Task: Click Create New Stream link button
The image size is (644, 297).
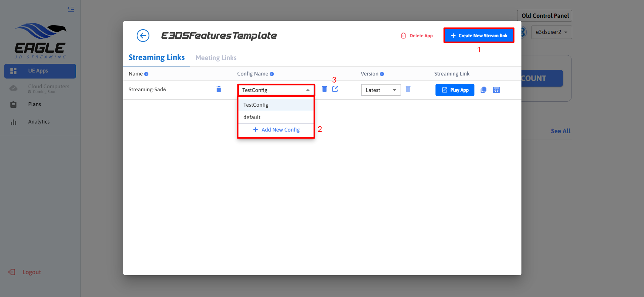Action: click(479, 36)
